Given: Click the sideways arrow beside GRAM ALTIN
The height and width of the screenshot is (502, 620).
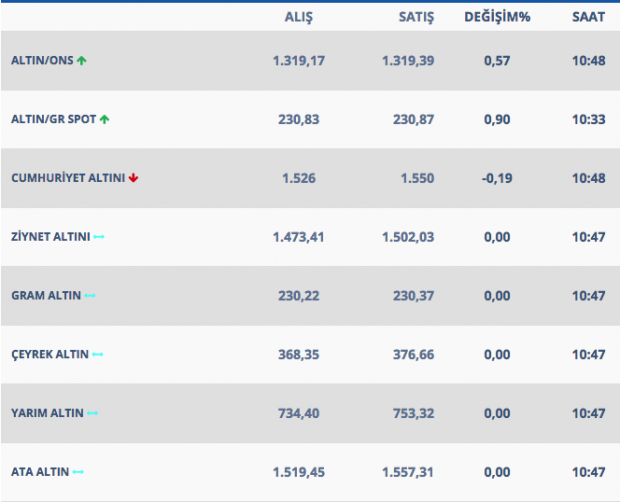Looking at the screenshot, I should click(90, 296).
